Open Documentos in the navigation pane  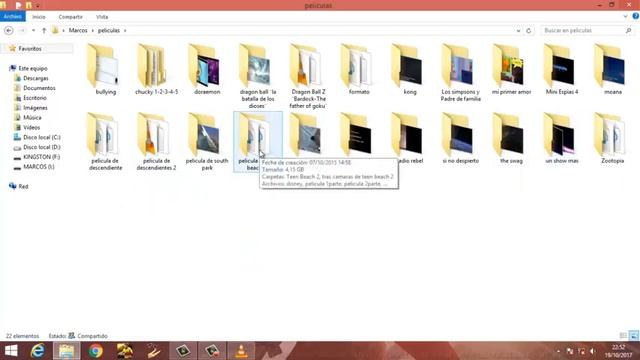39,88
